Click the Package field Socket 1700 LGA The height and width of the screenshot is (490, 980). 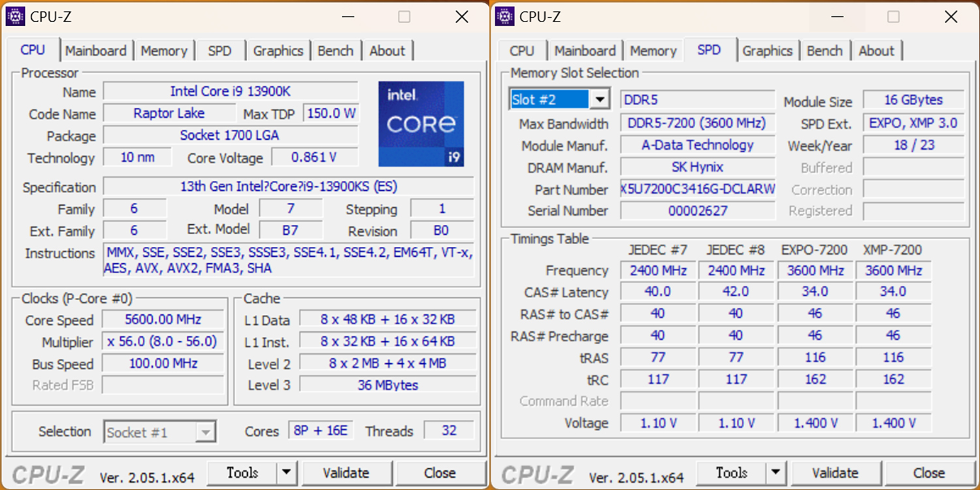coord(231,135)
